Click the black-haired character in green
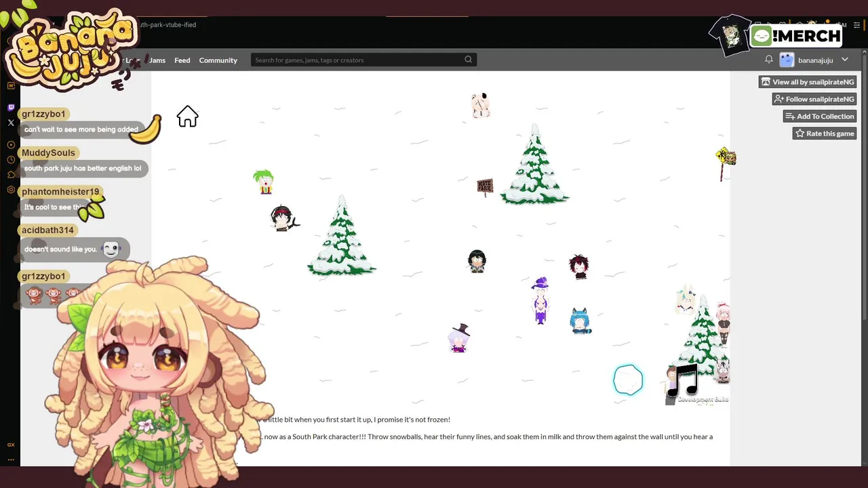Screen dimensions: 868x488 pos(477,261)
